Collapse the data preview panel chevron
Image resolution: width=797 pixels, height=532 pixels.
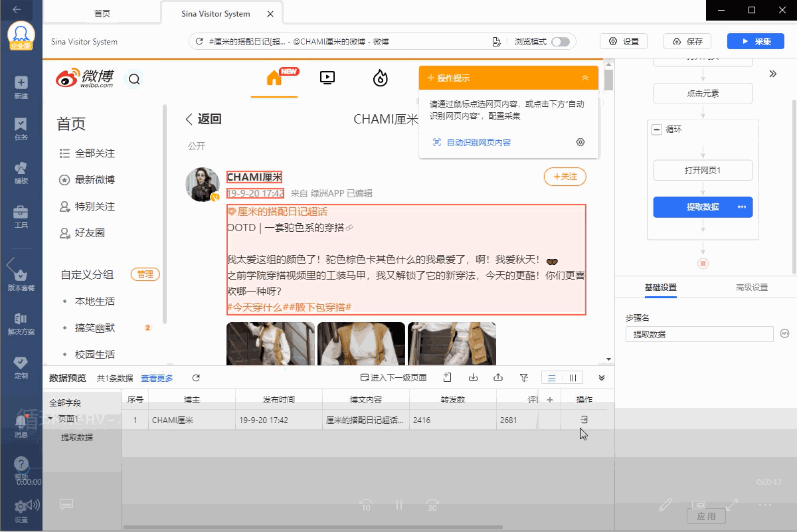pos(602,378)
